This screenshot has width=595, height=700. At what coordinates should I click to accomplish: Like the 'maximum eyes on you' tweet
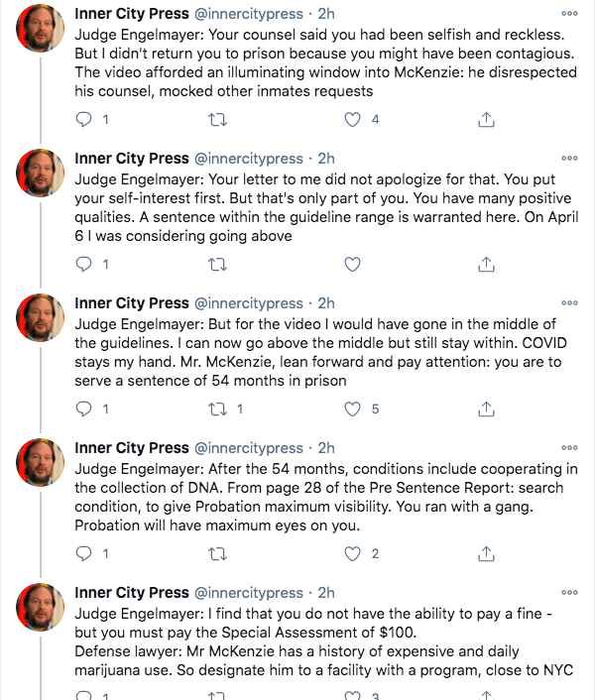[x=352, y=553]
